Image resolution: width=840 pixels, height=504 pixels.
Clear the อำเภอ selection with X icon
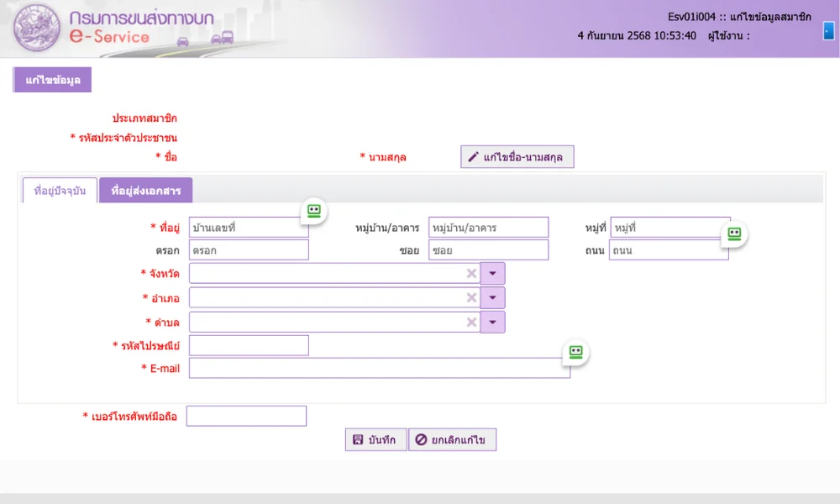471,297
